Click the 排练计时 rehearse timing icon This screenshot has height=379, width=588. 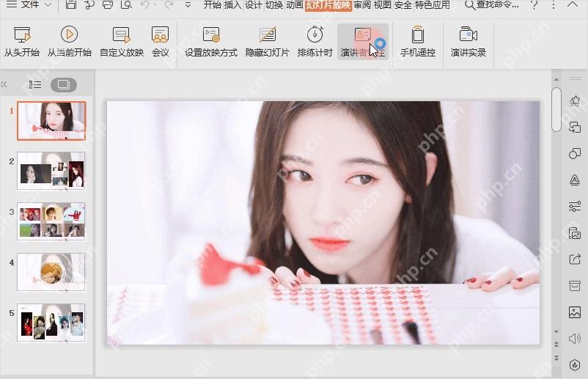point(315,42)
